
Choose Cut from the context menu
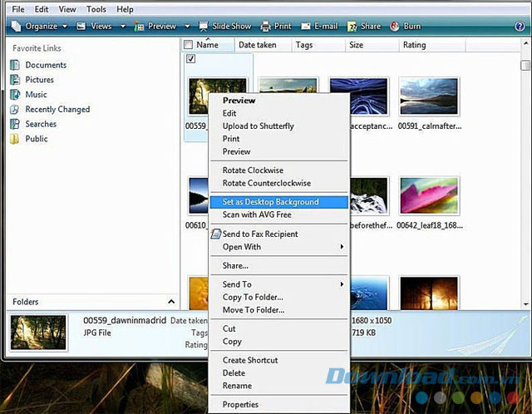279,329
